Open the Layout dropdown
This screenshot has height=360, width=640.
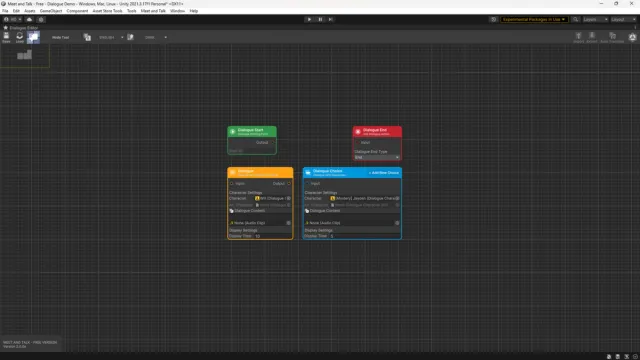click(623, 19)
